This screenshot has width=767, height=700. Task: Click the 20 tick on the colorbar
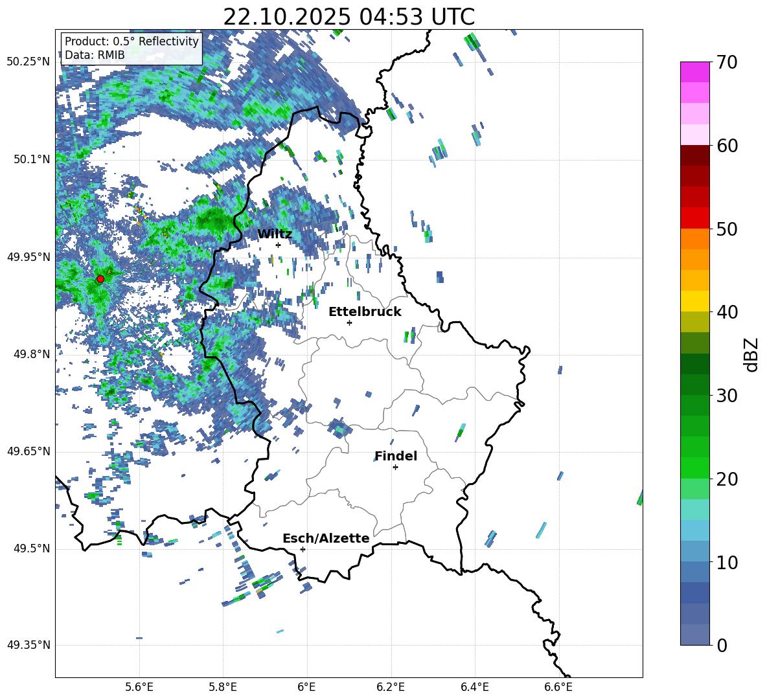click(x=727, y=479)
